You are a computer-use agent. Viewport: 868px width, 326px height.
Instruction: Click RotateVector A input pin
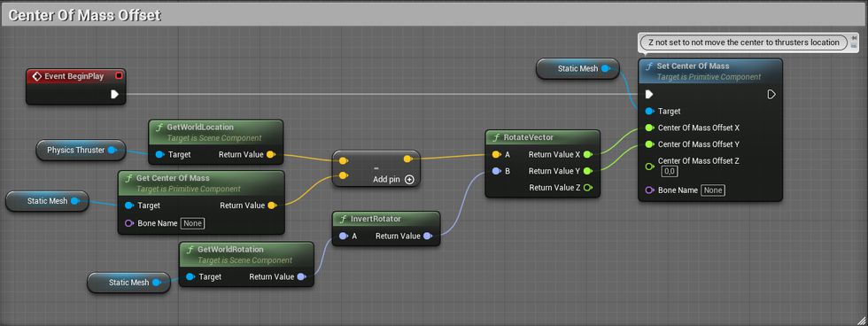(496, 154)
